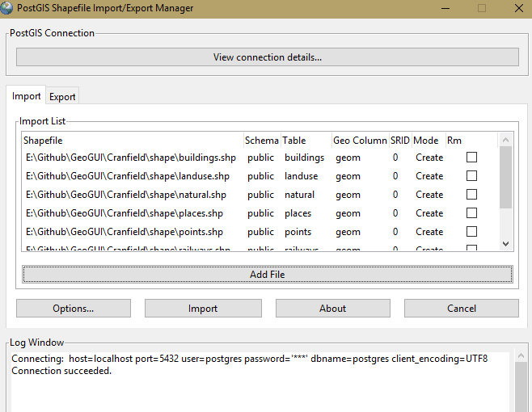Click the Add File button

(268, 275)
